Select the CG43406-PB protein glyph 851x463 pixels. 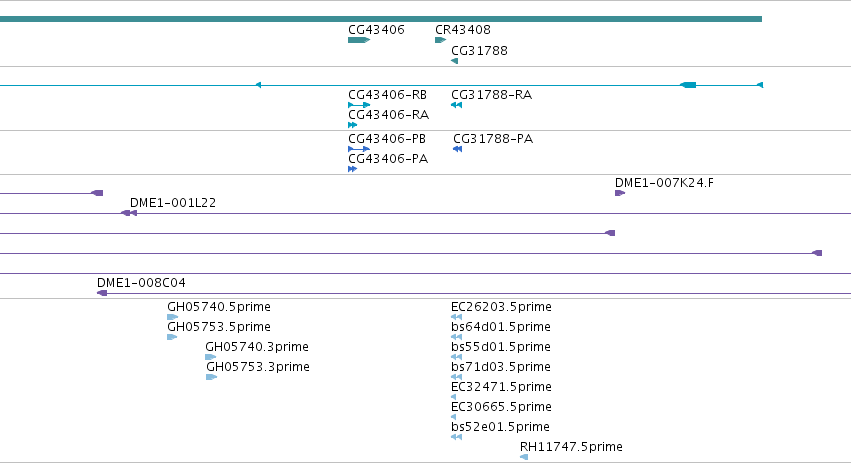click(359, 149)
